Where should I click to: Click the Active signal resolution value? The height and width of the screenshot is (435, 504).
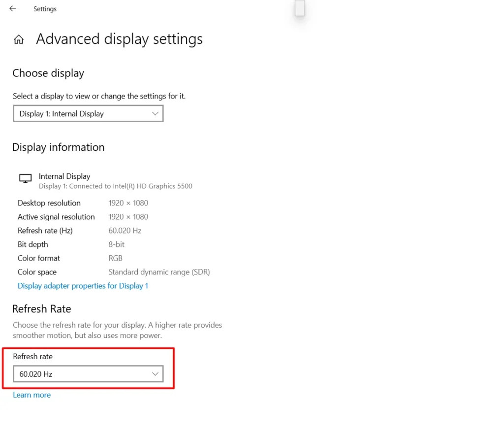click(128, 216)
